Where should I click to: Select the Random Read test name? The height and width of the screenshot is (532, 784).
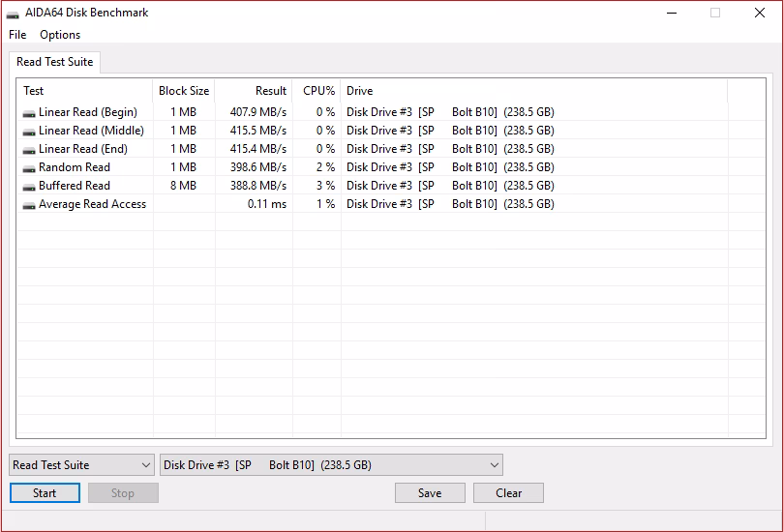coord(74,167)
